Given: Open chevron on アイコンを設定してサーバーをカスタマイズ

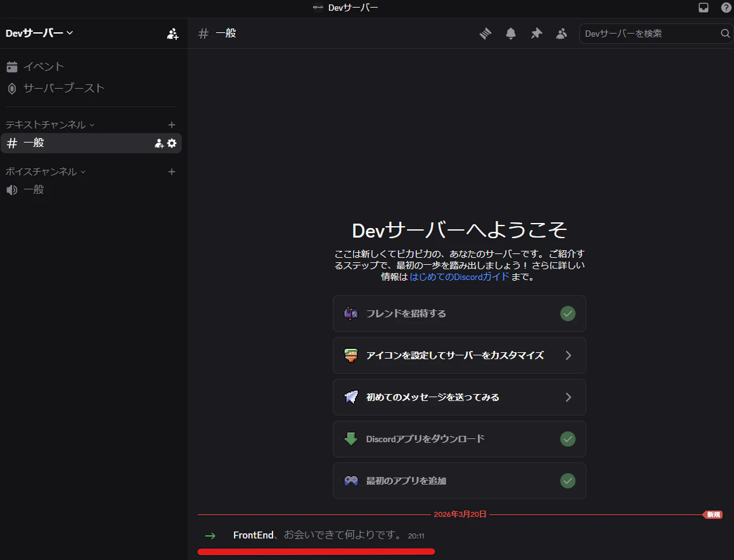Looking at the screenshot, I should [569, 355].
